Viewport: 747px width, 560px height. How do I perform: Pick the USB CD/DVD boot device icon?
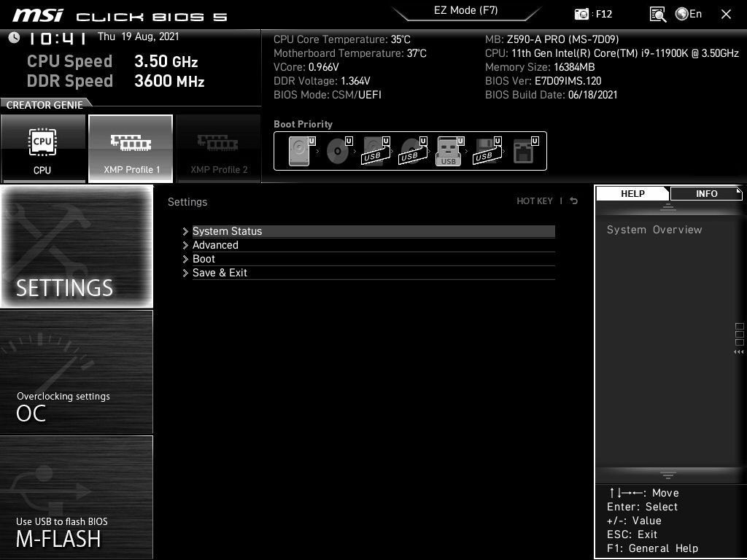pos(413,151)
